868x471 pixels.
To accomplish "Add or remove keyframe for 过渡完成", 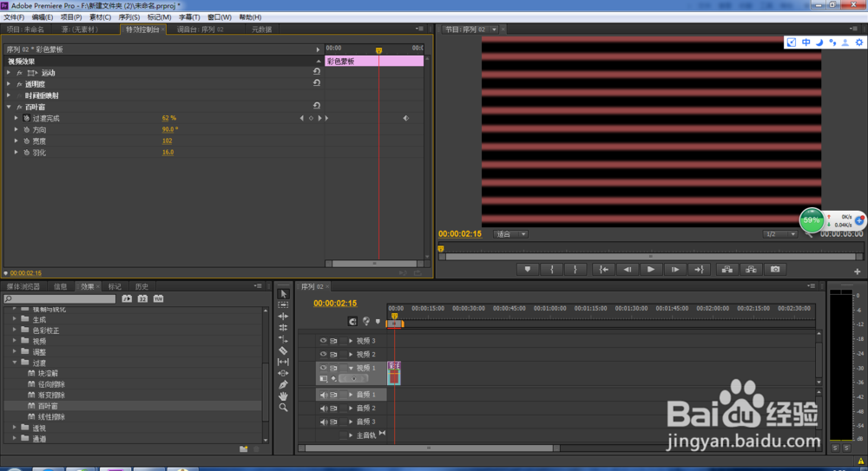I will click(311, 118).
